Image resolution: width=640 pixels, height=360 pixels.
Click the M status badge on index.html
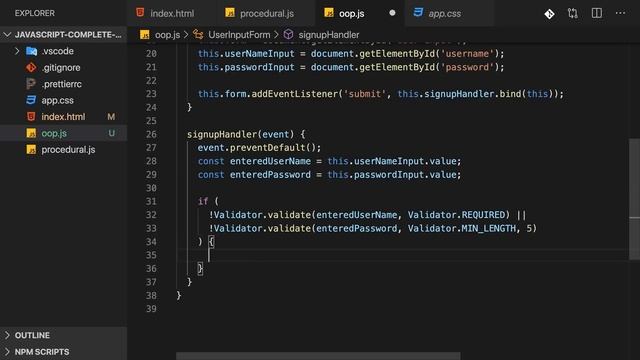click(x=111, y=117)
